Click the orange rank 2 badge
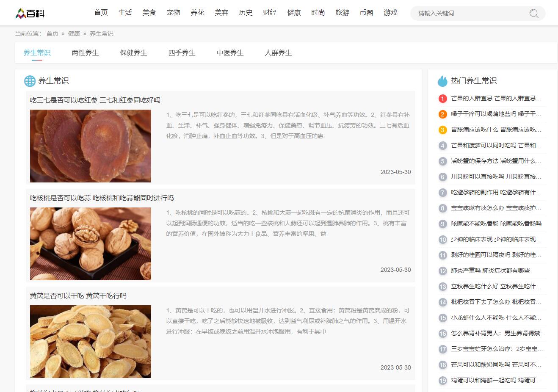This screenshot has height=392, width=558. click(442, 114)
